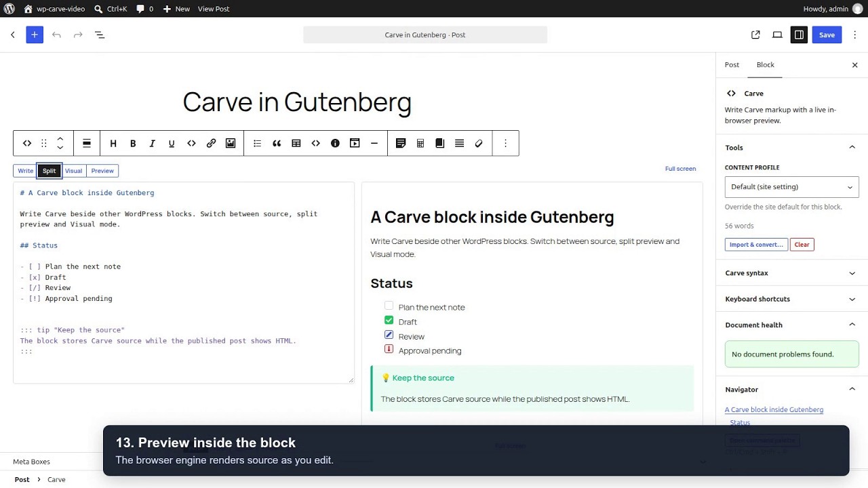Expand Keyboard shortcuts panel
This screenshot has height=488, width=868.
(791, 299)
